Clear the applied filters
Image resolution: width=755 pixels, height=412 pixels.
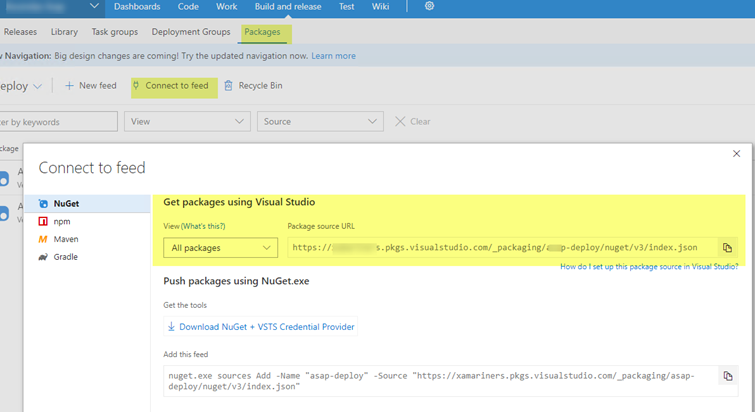(x=413, y=122)
